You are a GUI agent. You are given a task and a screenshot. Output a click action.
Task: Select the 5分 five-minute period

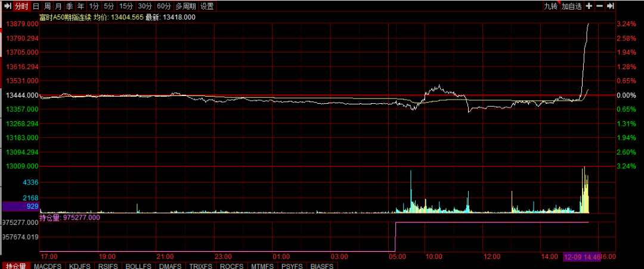[x=109, y=6]
